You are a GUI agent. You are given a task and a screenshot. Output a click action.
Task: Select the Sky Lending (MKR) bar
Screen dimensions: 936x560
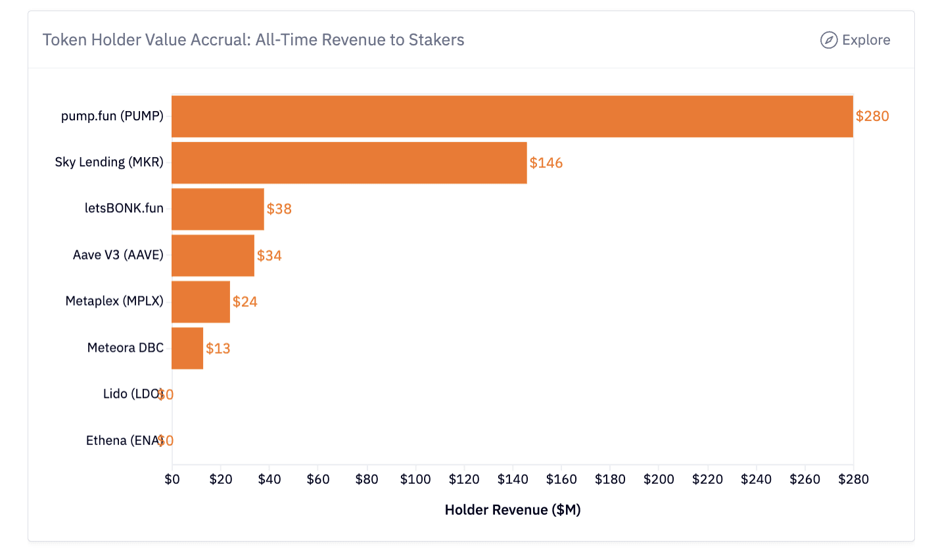pyautogui.click(x=348, y=162)
